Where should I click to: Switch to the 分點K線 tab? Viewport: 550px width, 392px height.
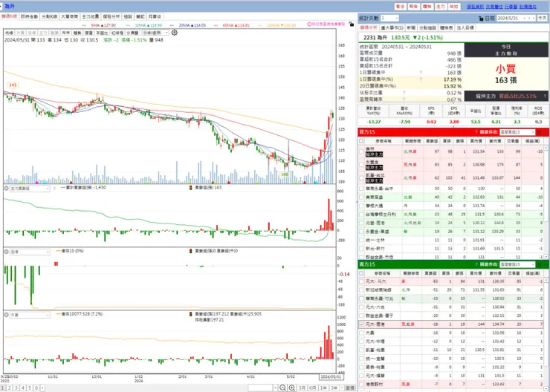pyautogui.click(x=50, y=16)
